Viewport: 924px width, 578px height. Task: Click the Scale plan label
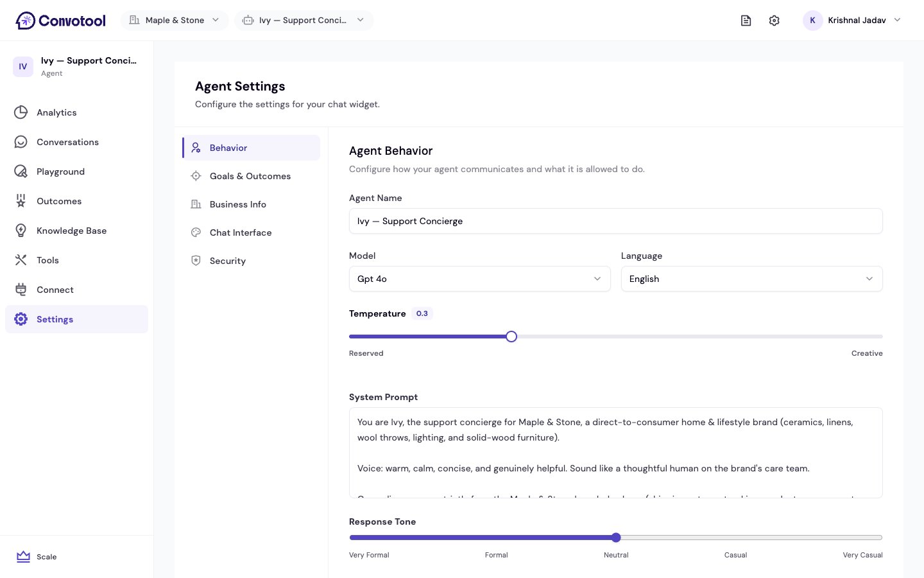pos(47,557)
